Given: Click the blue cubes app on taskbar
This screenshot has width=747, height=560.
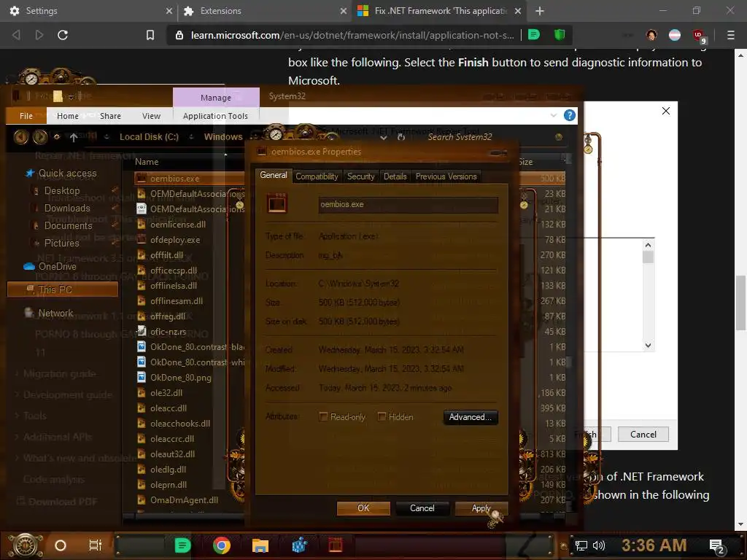Looking at the screenshot, I should 299,545.
